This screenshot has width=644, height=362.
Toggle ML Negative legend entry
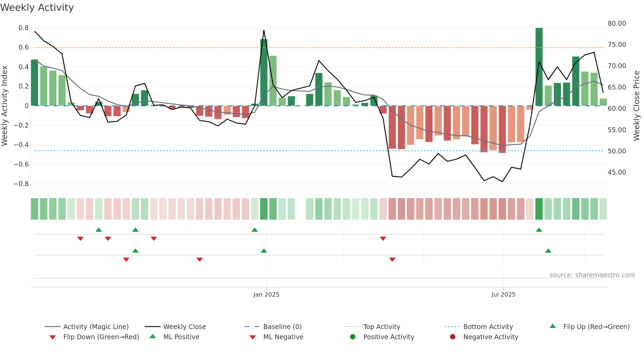276,337
